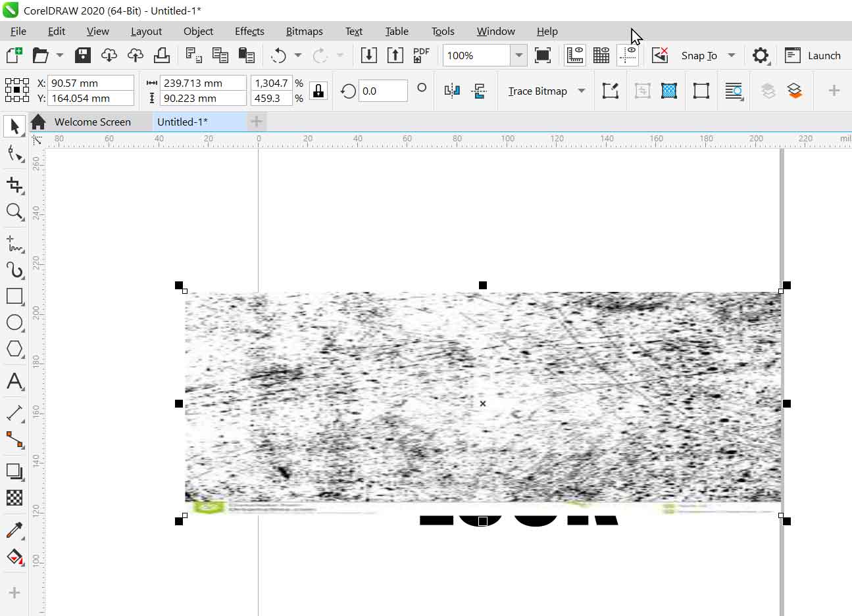Image resolution: width=852 pixels, height=616 pixels.
Task: Select the Connector tool
Action: pos(14,439)
